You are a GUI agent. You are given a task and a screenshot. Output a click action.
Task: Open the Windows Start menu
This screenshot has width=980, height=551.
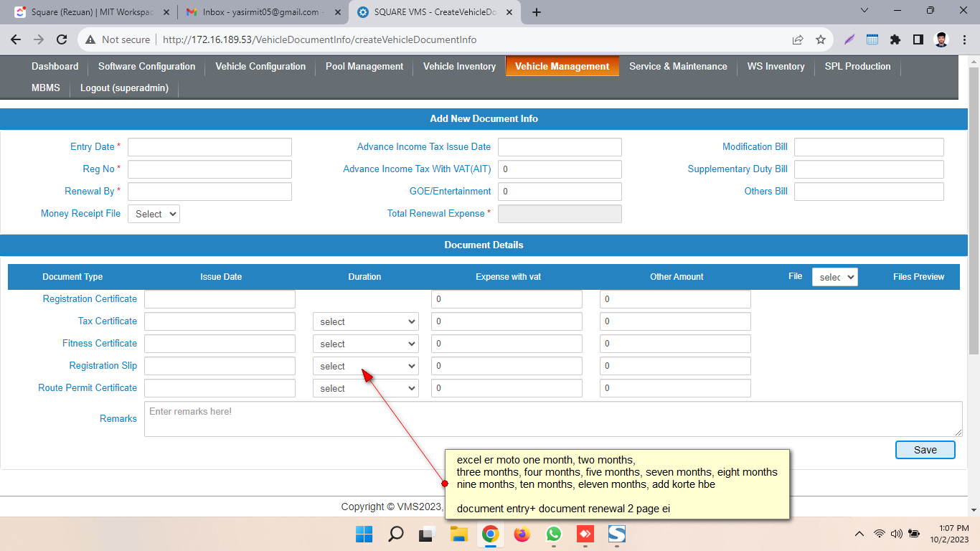click(364, 534)
